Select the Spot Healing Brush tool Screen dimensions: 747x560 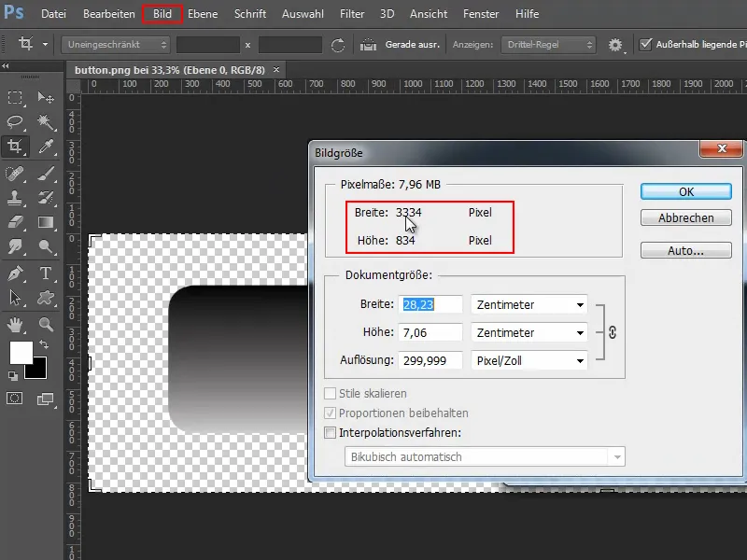15,174
